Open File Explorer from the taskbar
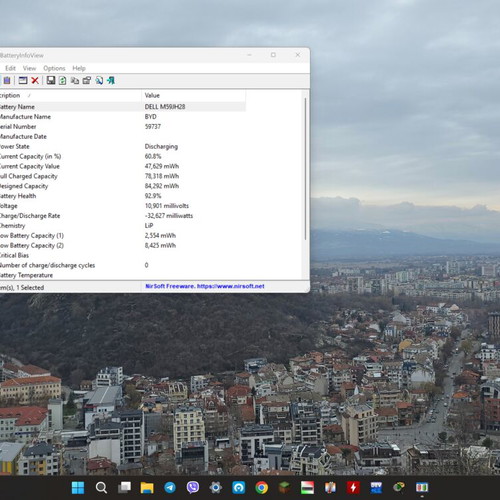 tap(147, 488)
